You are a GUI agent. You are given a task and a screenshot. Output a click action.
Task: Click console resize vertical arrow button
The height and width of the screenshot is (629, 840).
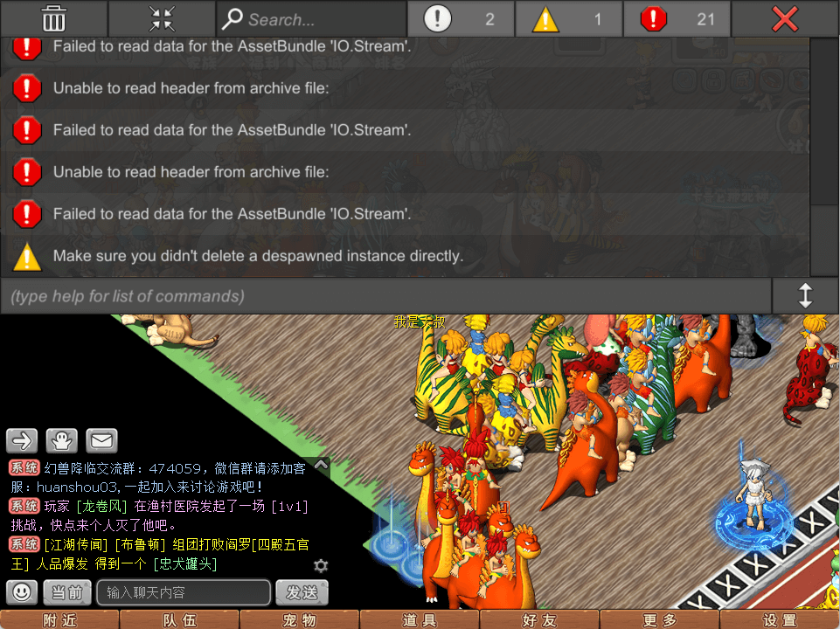805,296
